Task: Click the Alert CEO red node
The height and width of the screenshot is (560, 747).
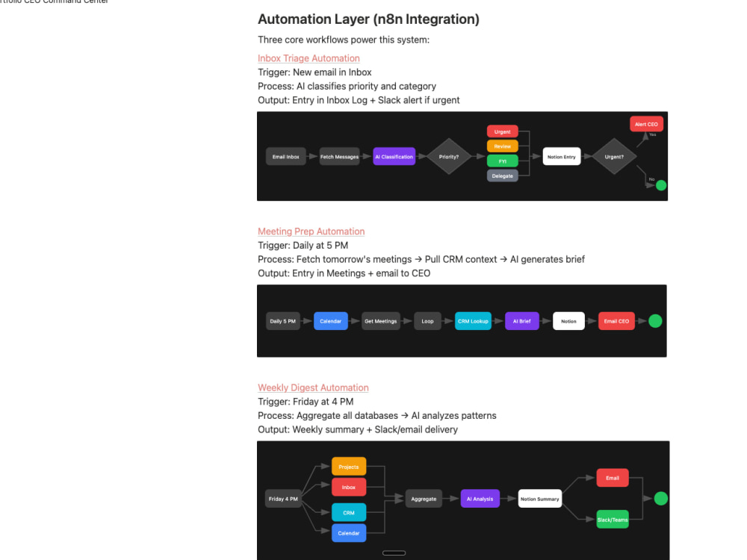Action: (646, 124)
